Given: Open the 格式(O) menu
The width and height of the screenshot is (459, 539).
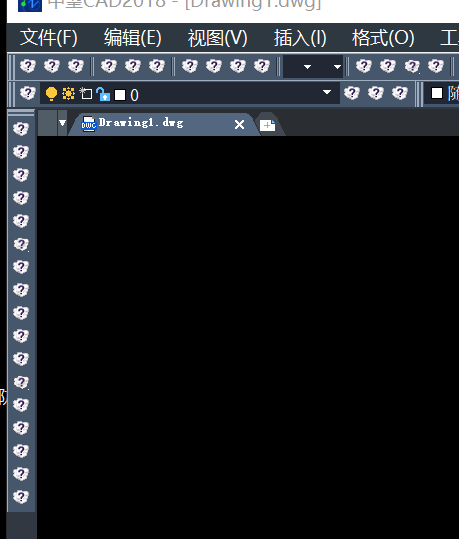Looking at the screenshot, I should pyautogui.click(x=383, y=37).
